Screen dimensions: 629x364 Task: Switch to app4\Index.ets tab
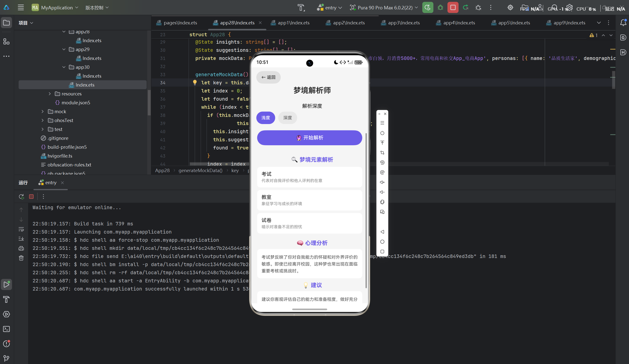456,23
